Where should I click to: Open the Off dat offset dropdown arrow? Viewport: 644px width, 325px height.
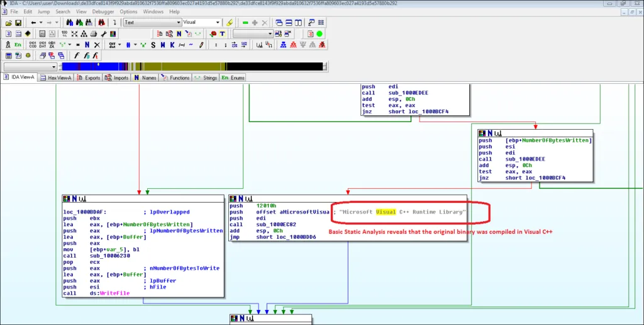pos(119,45)
